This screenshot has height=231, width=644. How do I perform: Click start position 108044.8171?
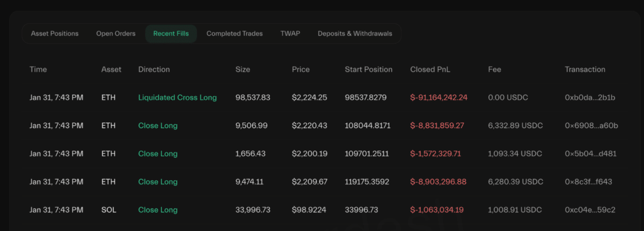tap(367, 126)
